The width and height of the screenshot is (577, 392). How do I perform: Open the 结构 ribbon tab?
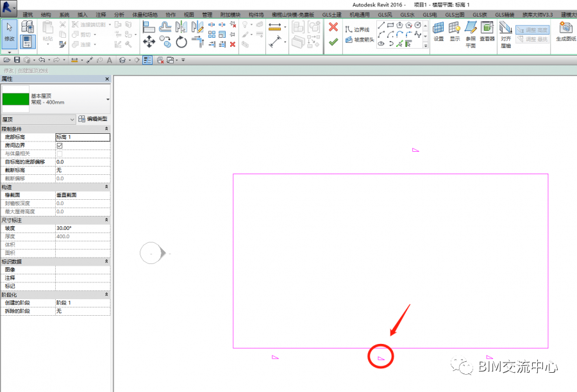46,15
